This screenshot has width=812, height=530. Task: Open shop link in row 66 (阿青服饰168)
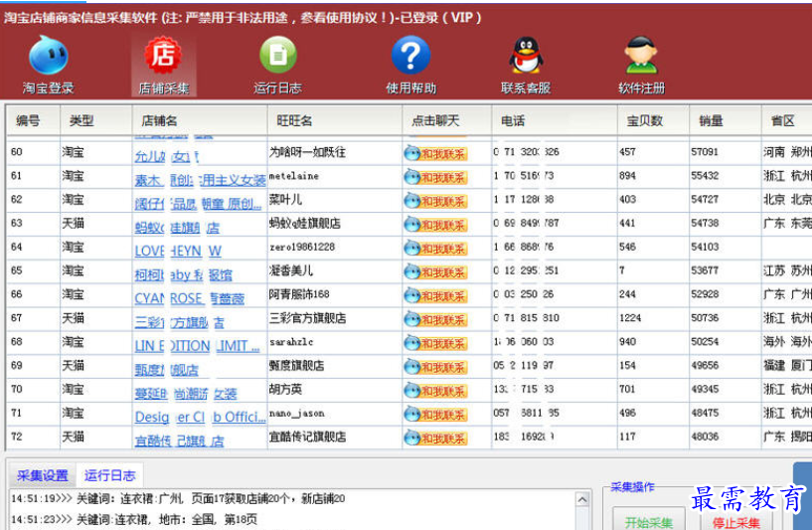click(x=190, y=298)
